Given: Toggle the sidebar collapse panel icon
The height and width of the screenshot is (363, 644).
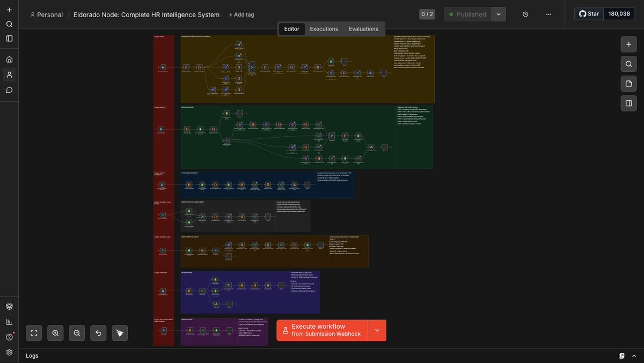Looking at the screenshot, I should 9,39.
